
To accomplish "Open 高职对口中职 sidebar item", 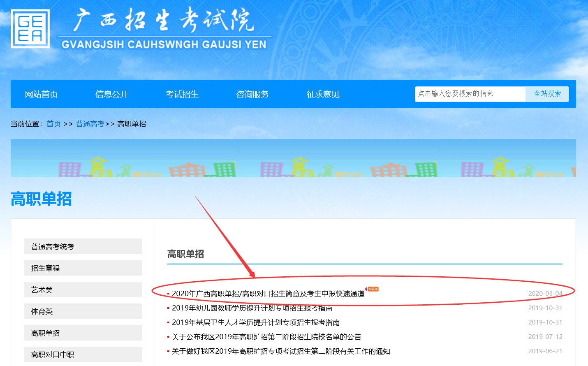I will 83,354.
